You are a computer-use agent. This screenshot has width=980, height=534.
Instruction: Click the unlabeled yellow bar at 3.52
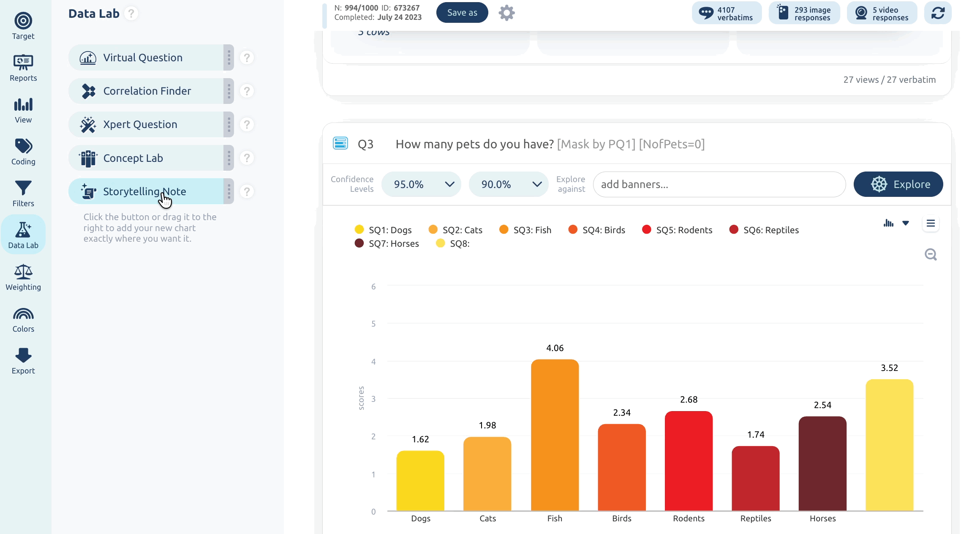pos(889,445)
